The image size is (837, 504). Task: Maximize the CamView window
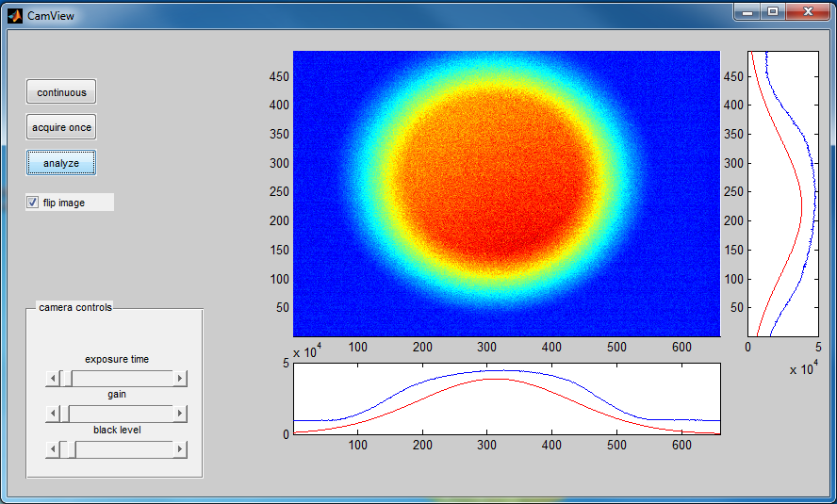773,12
